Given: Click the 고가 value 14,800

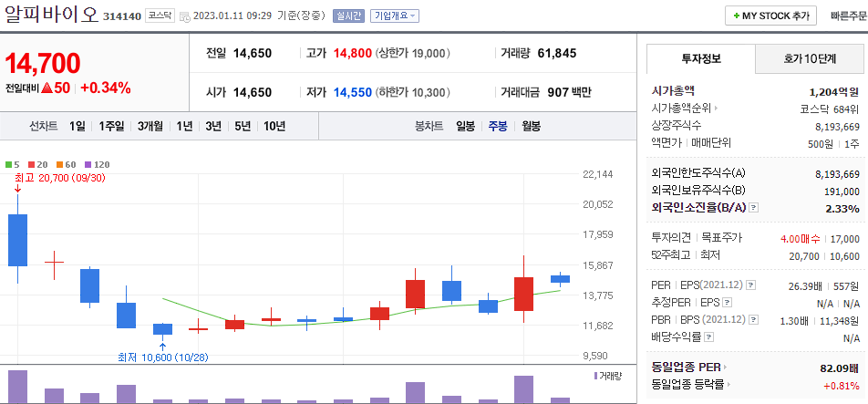Looking at the screenshot, I should (x=353, y=54).
